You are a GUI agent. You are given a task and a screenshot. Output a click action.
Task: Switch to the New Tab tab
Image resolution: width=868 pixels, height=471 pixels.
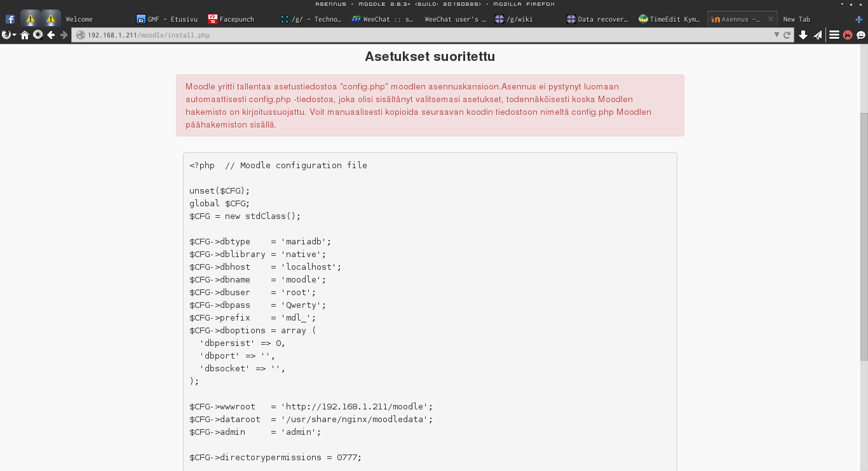(813, 19)
